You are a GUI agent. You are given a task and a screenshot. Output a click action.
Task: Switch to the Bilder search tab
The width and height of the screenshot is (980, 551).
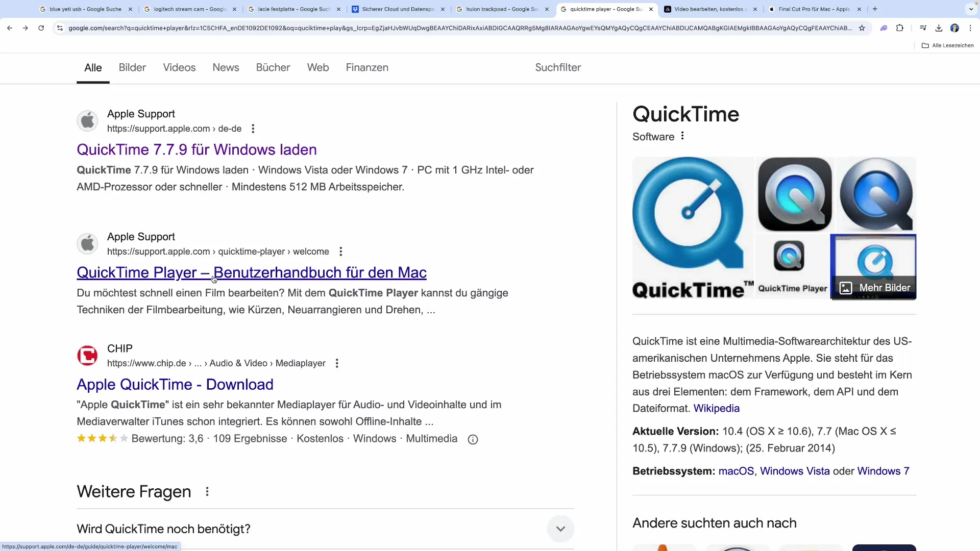[x=132, y=67]
